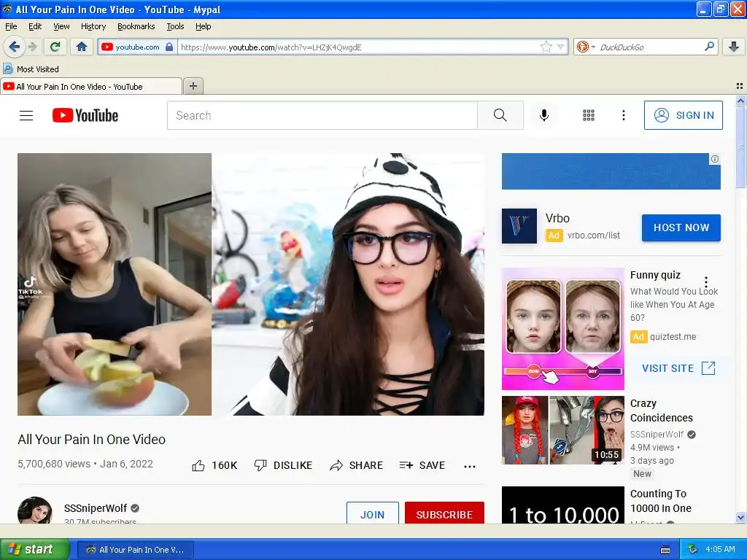Like the video with thumbs up

point(214,465)
